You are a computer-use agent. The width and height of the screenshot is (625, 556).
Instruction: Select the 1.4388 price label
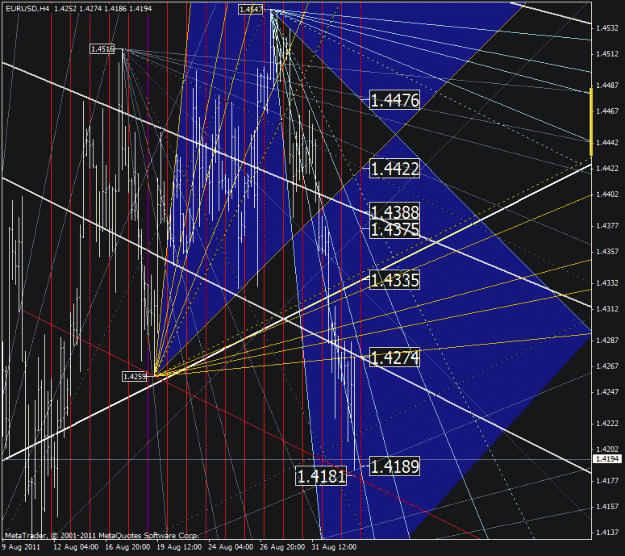tap(395, 211)
